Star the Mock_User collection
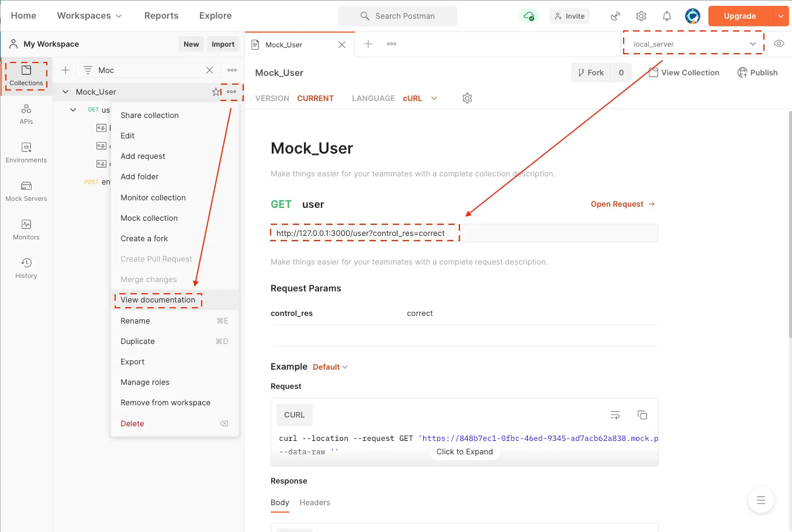 point(216,92)
